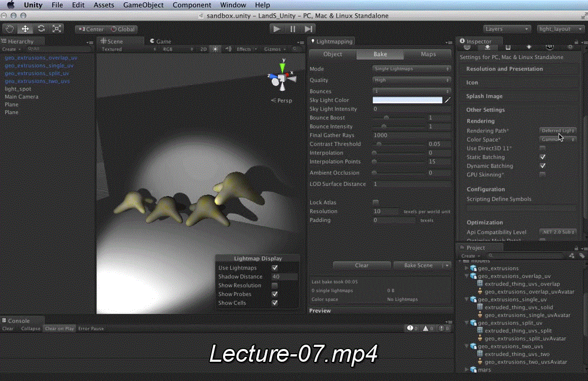588x381 pixels.
Task: Toggle Global handle orientation
Action: 123,29
